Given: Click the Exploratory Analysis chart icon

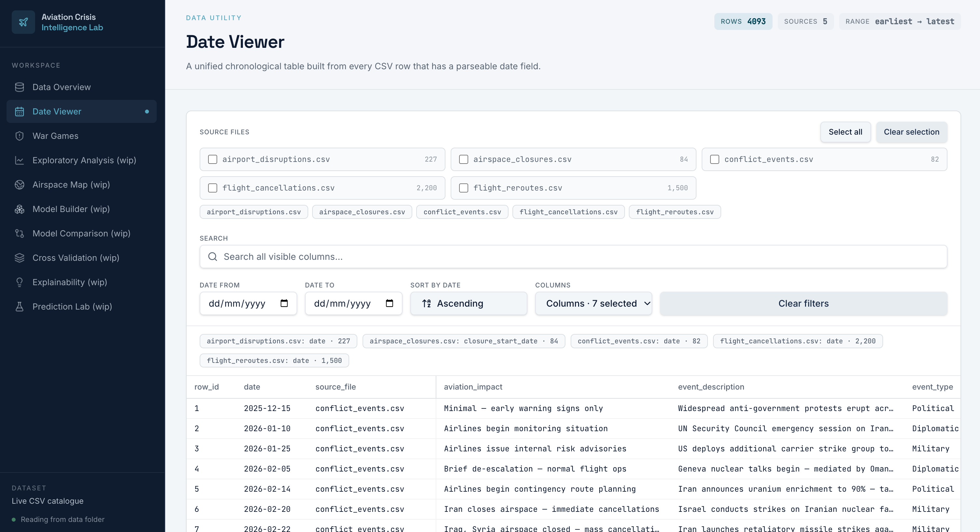Looking at the screenshot, I should point(20,160).
